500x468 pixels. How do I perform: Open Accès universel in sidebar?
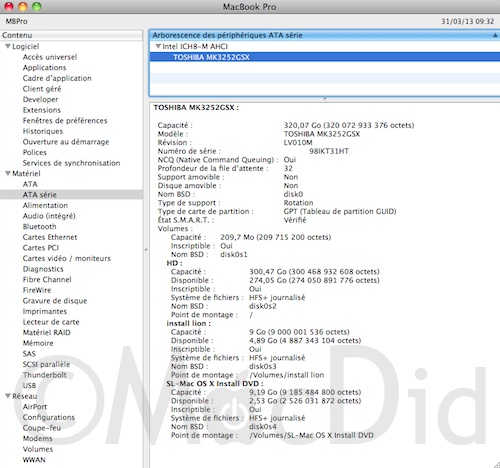tap(50, 57)
